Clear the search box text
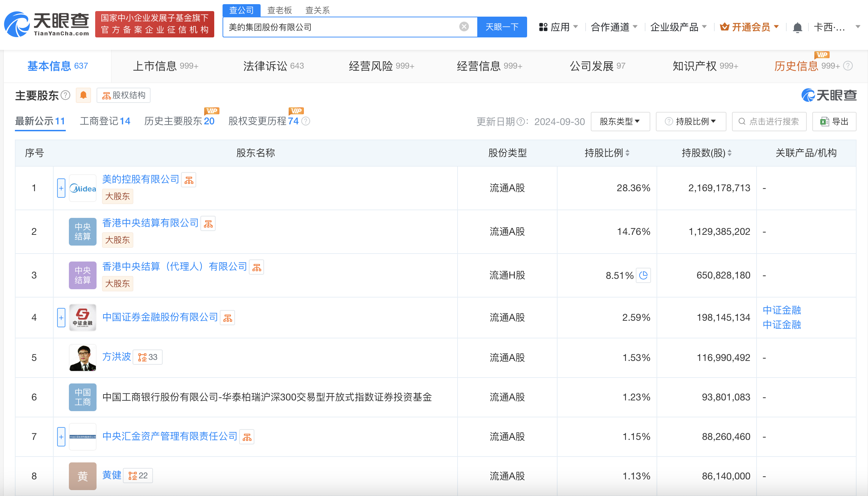Viewport: 868px width, 496px height. [464, 27]
